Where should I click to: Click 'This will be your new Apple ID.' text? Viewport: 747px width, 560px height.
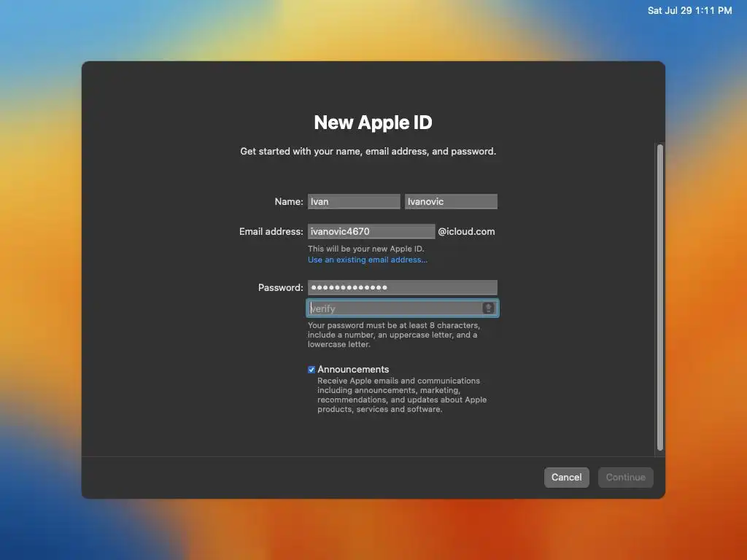pyautogui.click(x=366, y=249)
